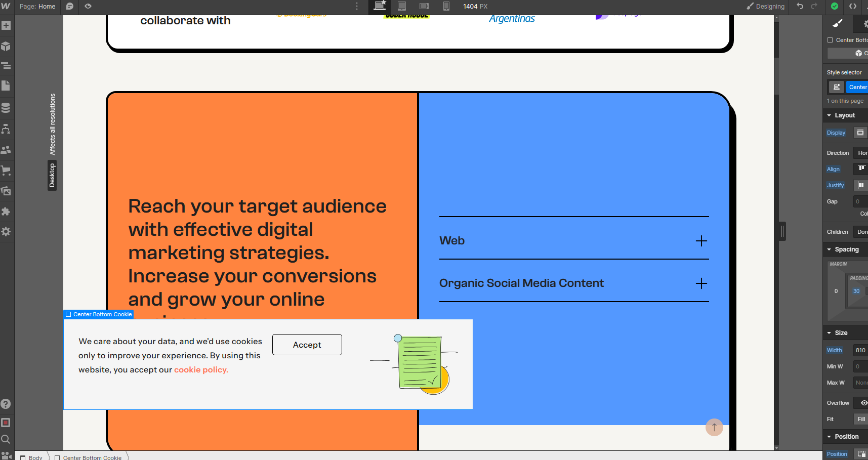Switch to the tablet breakpoint
Image resolution: width=868 pixels, height=460 pixels.
402,6
